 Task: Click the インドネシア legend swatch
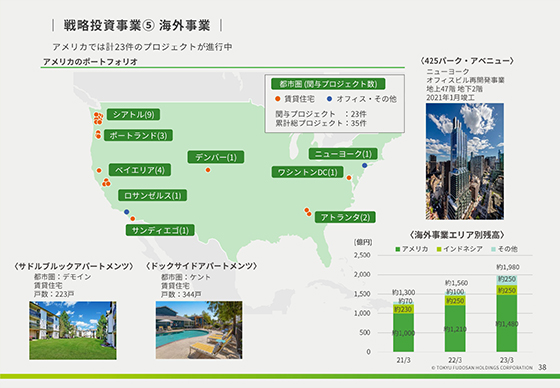[439, 249]
